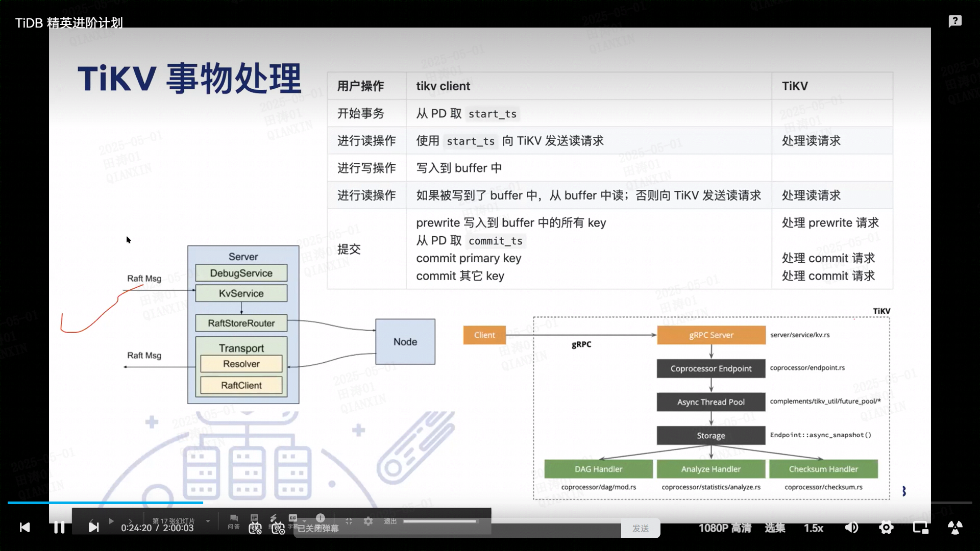Open the 选集 episode list
This screenshot has width=980, height=551.
[775, 528]
